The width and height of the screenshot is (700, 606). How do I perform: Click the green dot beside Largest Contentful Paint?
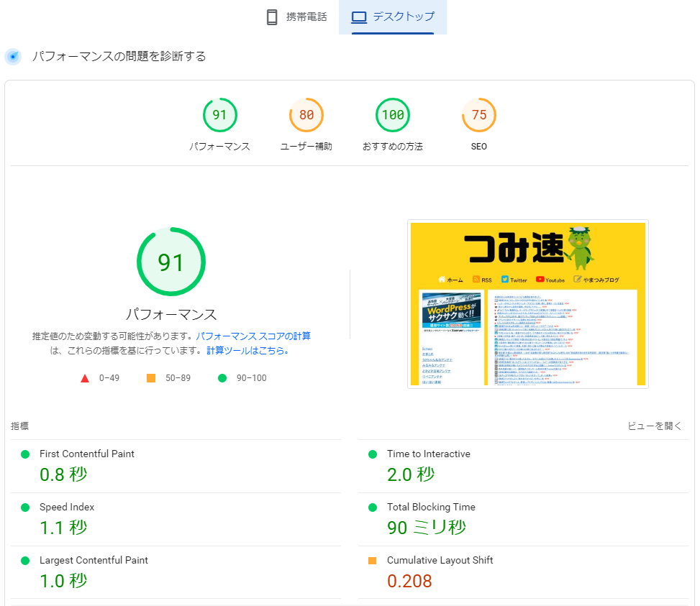pos(25,561)
